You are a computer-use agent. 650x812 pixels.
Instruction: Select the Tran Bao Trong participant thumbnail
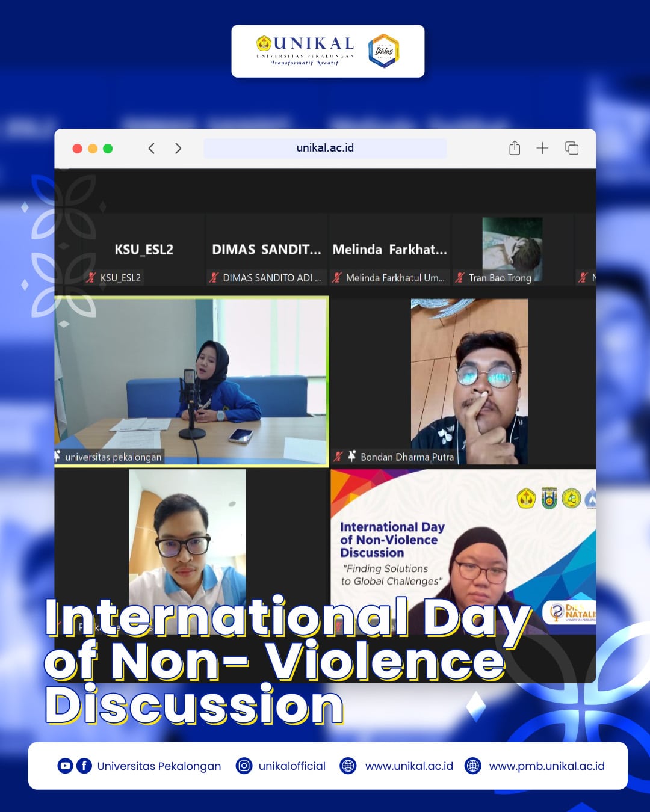click(x=512, y=250)
